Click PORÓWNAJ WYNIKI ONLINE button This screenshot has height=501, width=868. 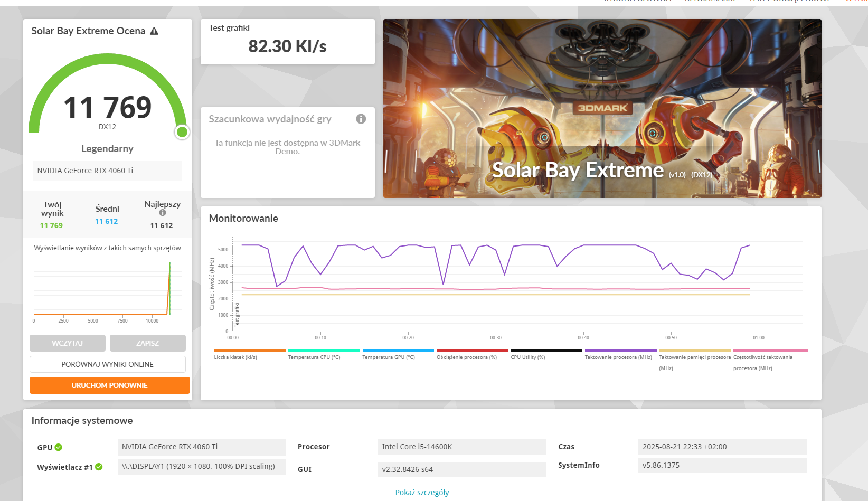click(x=108, y=364)
